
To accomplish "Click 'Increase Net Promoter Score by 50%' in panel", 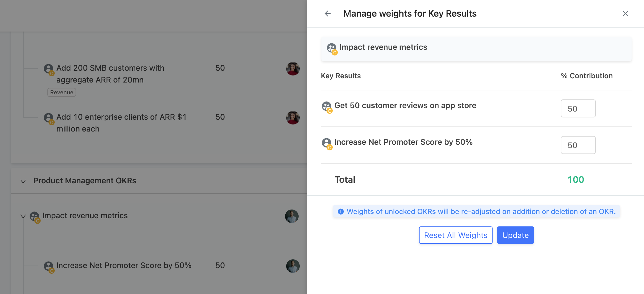I will click(403, 142).
